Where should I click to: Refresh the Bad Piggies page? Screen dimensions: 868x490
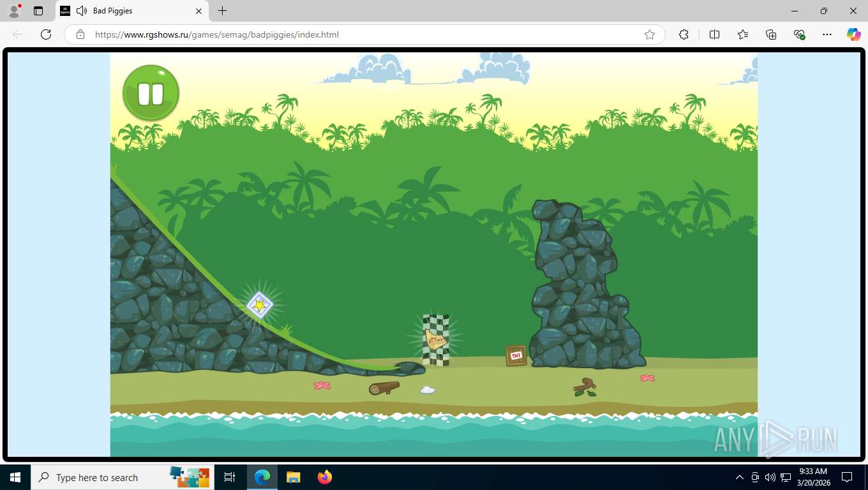coord(46,34)
